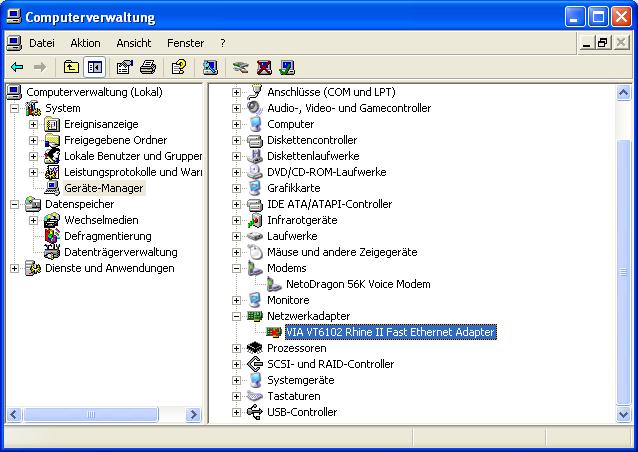Open Properties via the toolbar icon
This screenshot has width=638, height=452.
124,67
